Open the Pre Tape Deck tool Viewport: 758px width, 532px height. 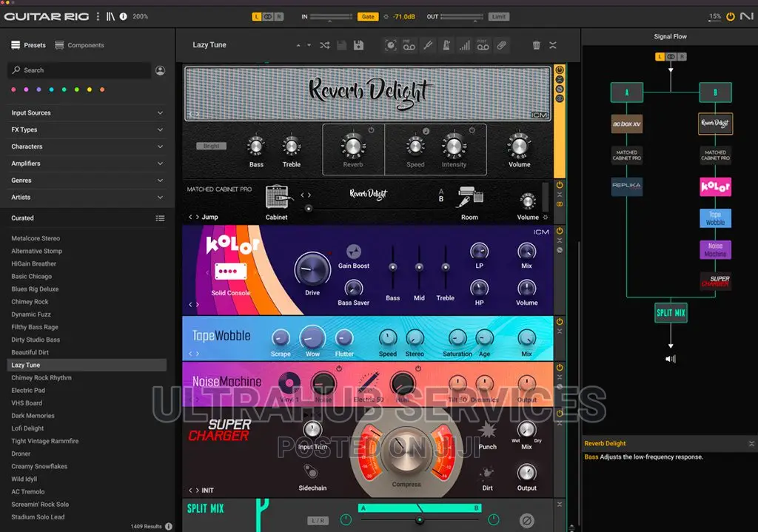(x=409, y=45)
